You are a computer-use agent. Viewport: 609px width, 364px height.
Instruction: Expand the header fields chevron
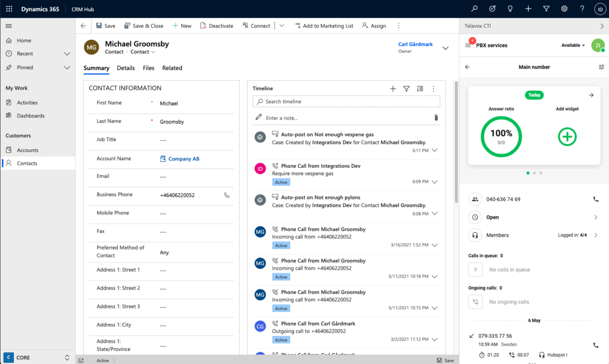click(446, 48)
